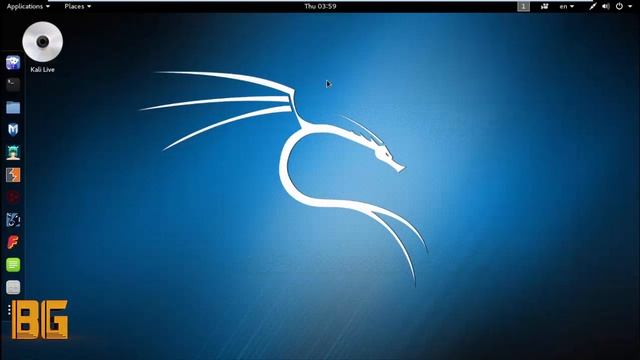640x360 pixels.
Task: Open the gray Tweak Tool dock icon
Action: pos(13,287)
